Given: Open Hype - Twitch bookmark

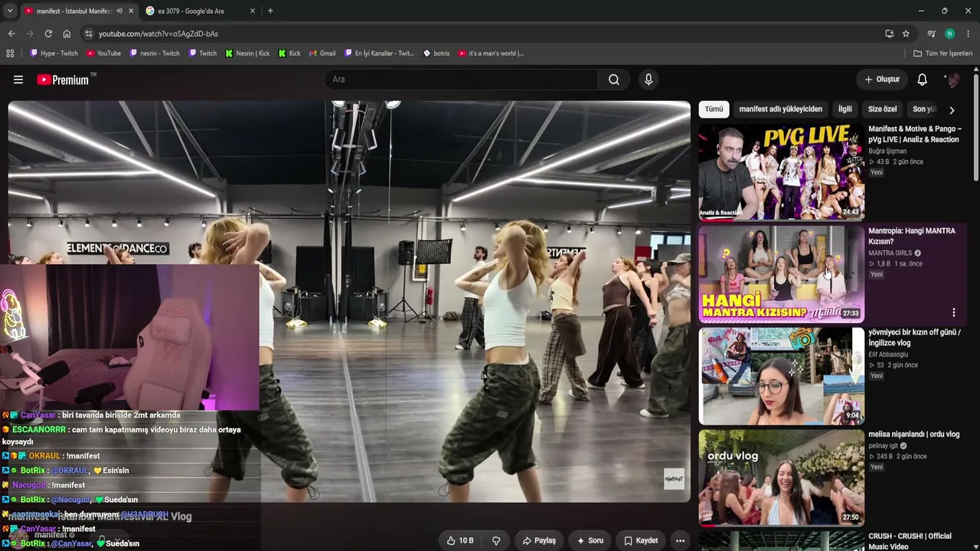Looking at the screenshot, I should pos(54,54).
